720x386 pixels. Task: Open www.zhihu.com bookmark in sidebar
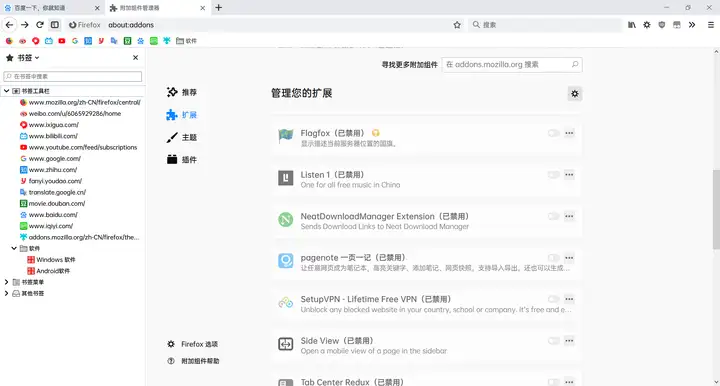coord(48,170)
